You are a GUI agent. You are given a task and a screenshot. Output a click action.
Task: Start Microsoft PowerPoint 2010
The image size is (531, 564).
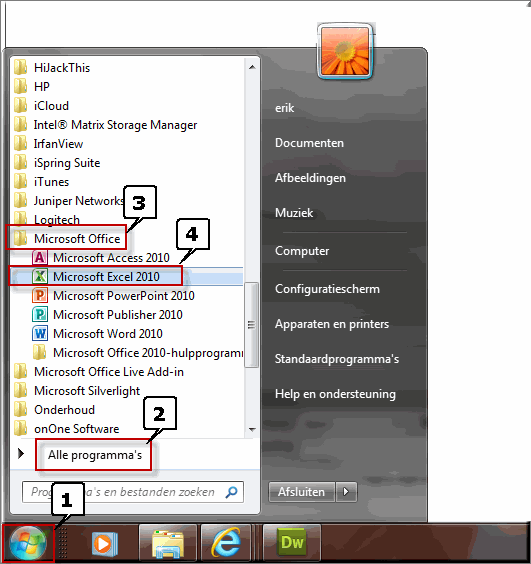pos(127,296)
